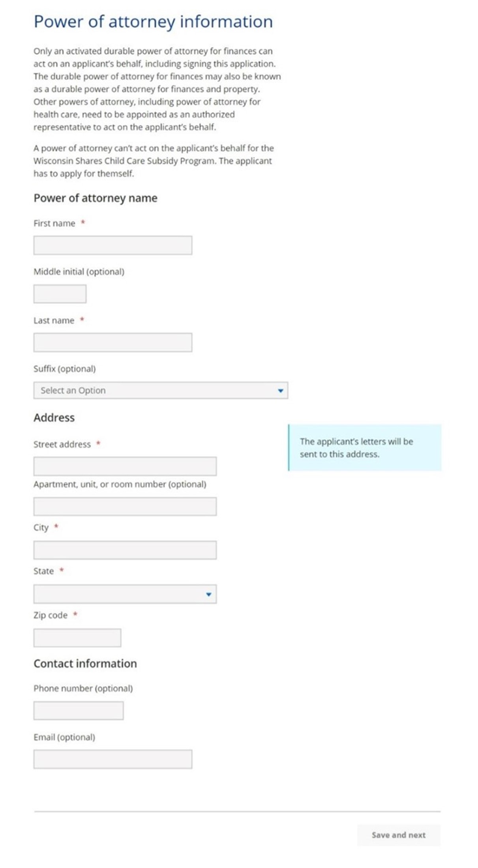Click the Address section heading
Screen dimensions: 478x868
54,418
